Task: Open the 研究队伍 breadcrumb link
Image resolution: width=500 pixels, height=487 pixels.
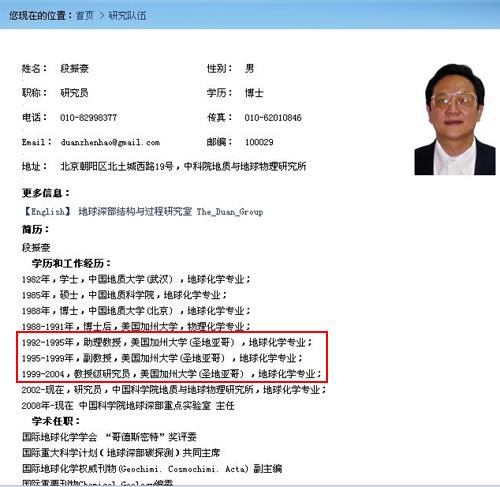Action: pos(127,15)
